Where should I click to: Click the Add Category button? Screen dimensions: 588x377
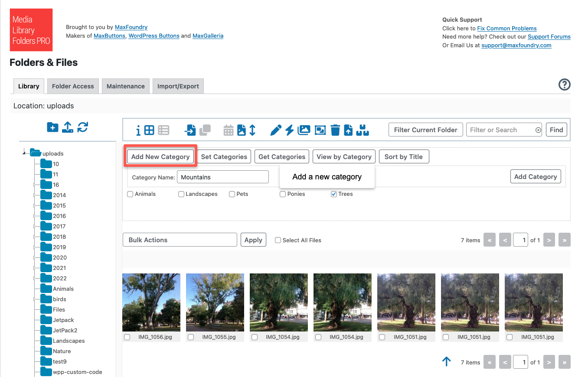(536, 176)
